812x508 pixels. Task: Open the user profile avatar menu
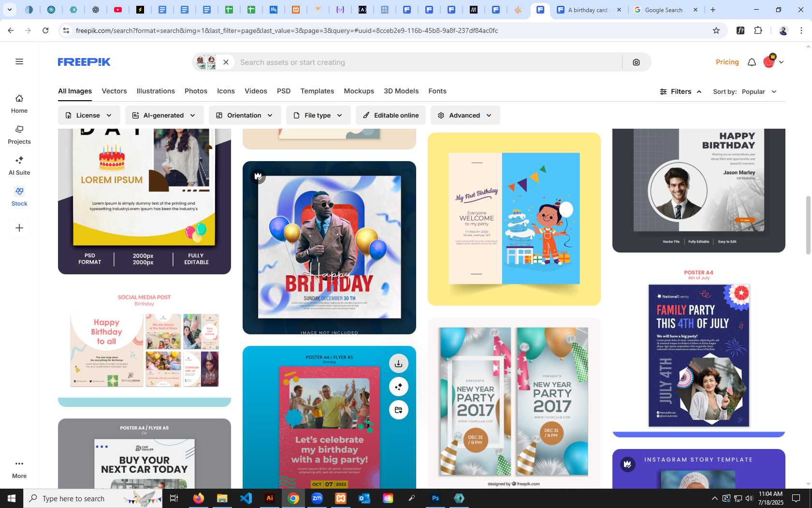773,61
